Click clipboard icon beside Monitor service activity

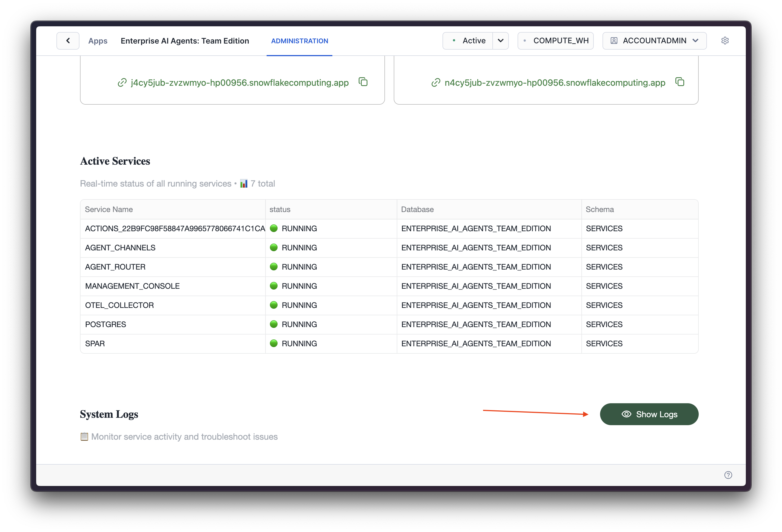tap(84, 436)
